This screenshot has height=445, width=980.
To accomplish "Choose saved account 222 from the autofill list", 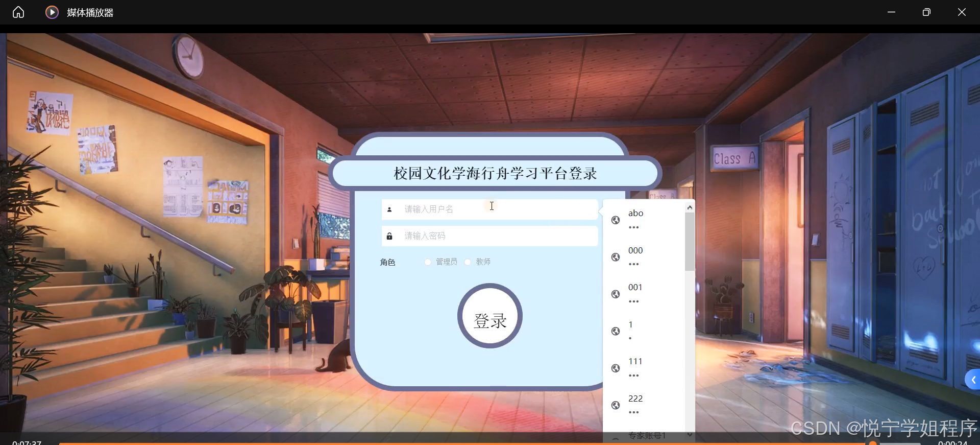I will point(644,405).
